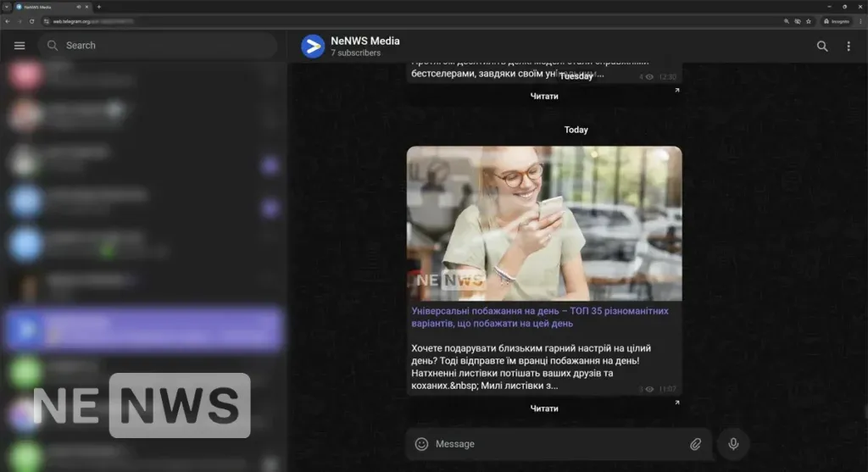This screenshot has height=472, width=868.
Task: Go back with the browser arrow
Action: pos(7,21)
